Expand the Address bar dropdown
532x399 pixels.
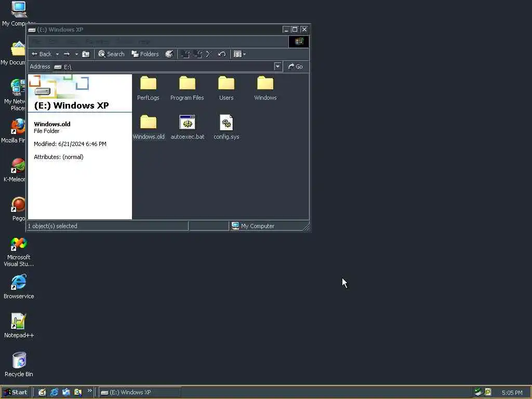pos(277,66)
